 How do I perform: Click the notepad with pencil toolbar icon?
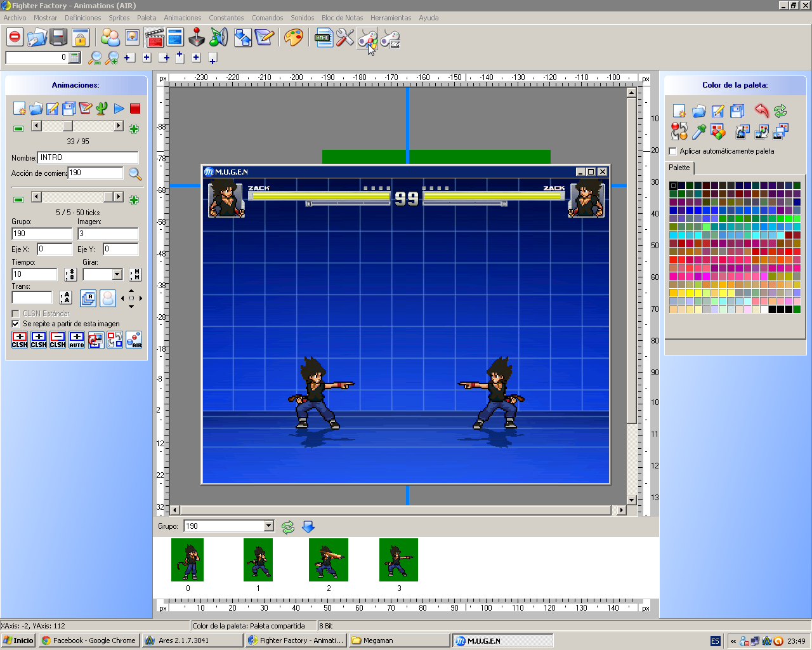pos(264,37)
